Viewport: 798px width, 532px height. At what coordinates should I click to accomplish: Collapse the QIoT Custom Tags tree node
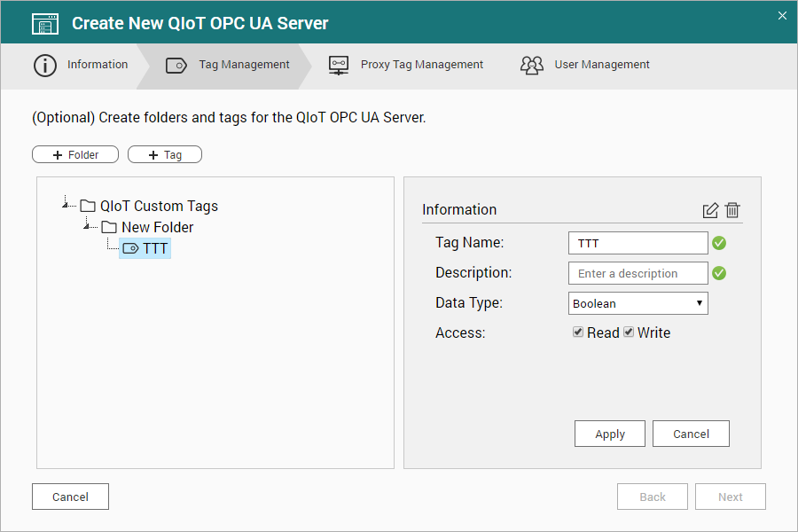tap(65, 204)
